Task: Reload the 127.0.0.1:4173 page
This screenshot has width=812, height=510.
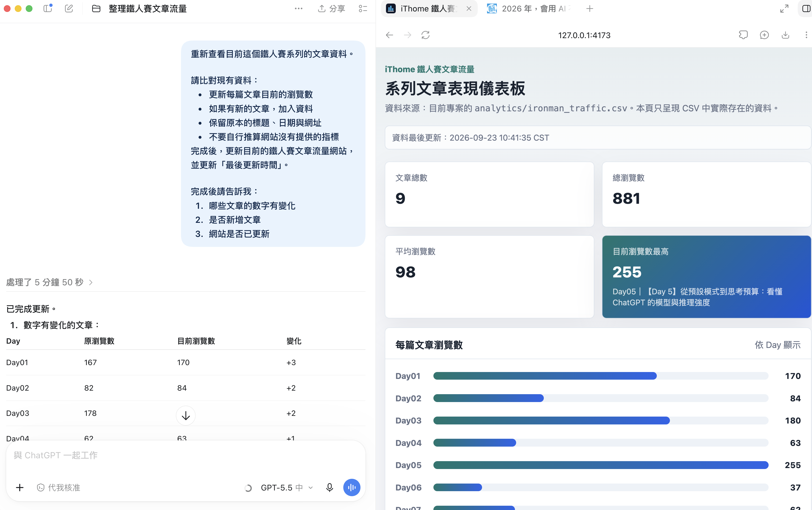Action: 426,35
